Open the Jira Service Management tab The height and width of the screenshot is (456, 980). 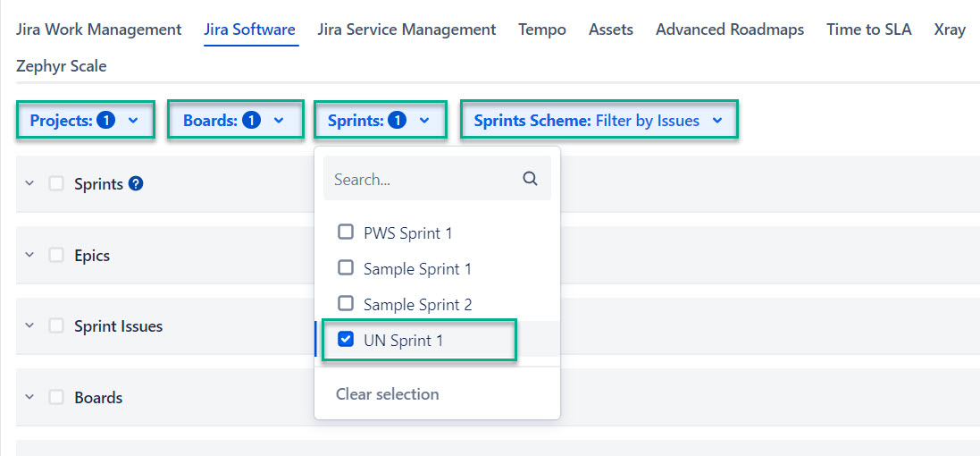pyautogui.click(x=406, y=29)
